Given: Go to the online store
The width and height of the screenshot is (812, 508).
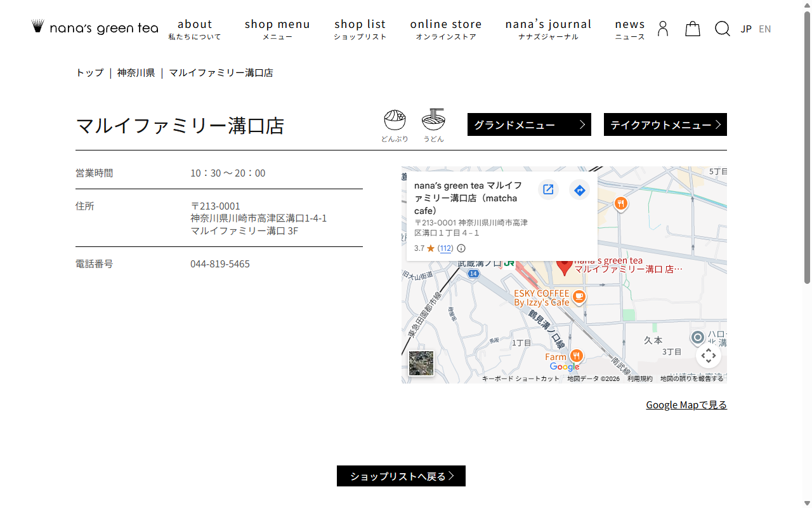Looking at the screenshot, I should (x=446, y=29).
